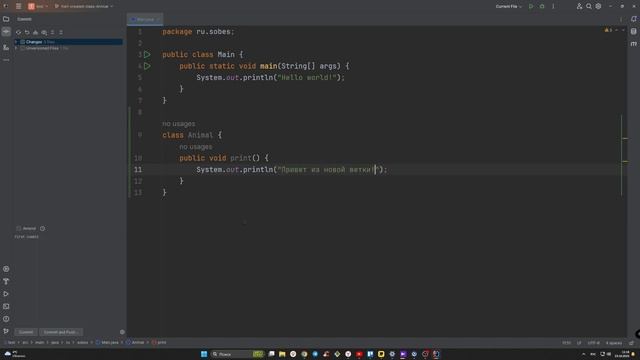The width and height of the screenshot is (640, 360).
Task: Open the Windows Start button
Action: tap(204, 354)
